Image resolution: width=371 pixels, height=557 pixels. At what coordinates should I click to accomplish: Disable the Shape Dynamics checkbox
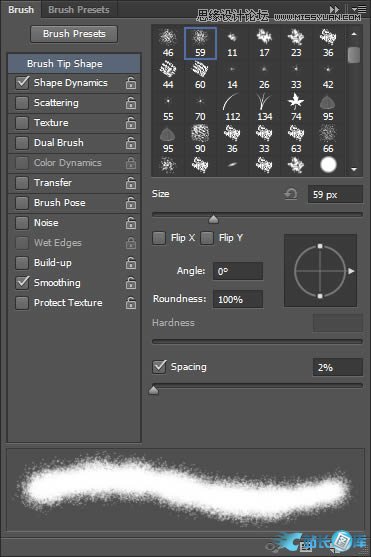pyautogui.click(x=22, y=83)
